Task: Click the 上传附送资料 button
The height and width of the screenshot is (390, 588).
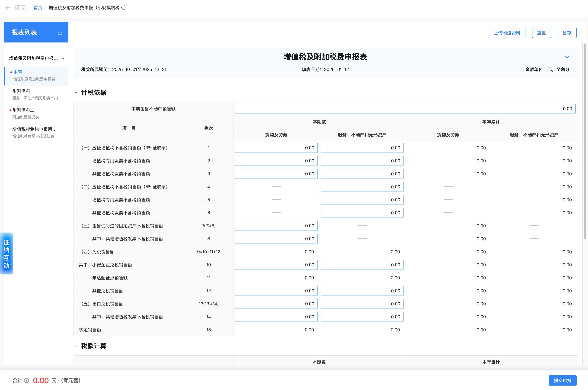Action: pos(507,33)
